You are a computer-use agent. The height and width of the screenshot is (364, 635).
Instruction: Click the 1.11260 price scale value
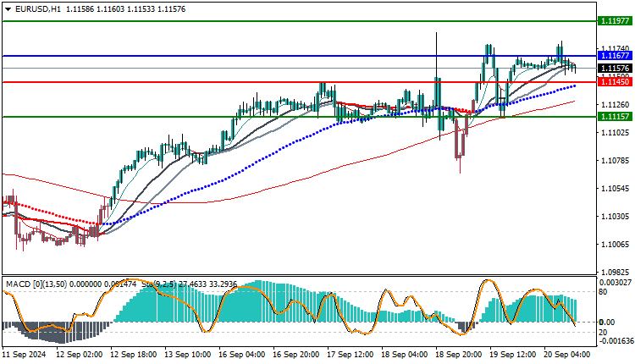616,104
